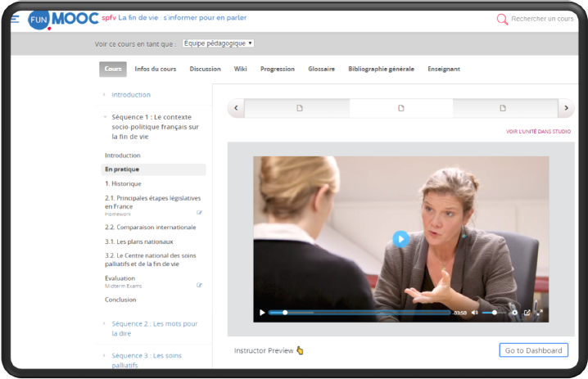Open the Glossaire tab

pos(321,69)
